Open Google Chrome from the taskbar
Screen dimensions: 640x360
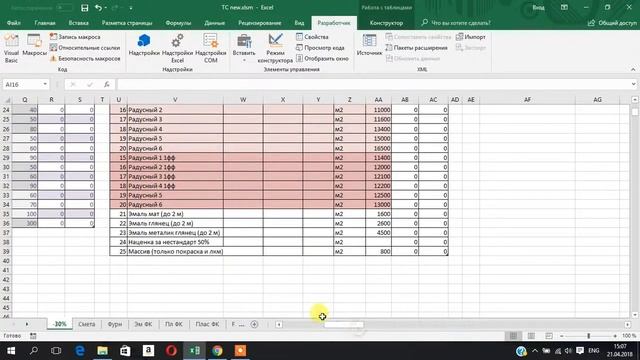point(218,351)
